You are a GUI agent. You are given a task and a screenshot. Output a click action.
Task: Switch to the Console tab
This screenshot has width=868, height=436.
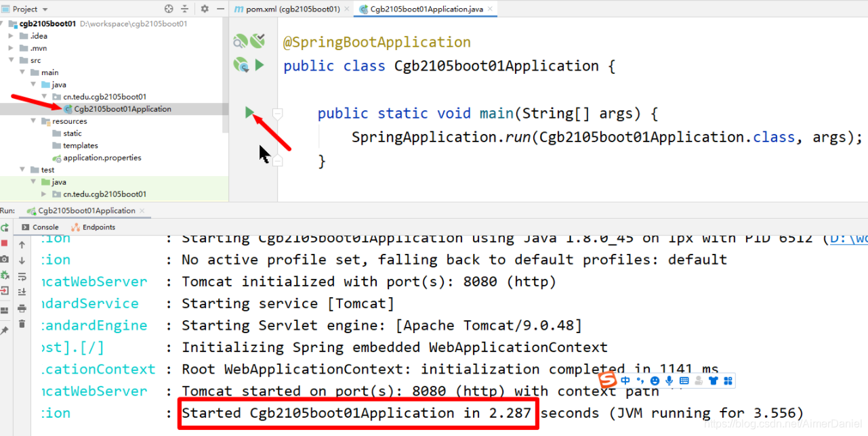[x=40, y=227]
